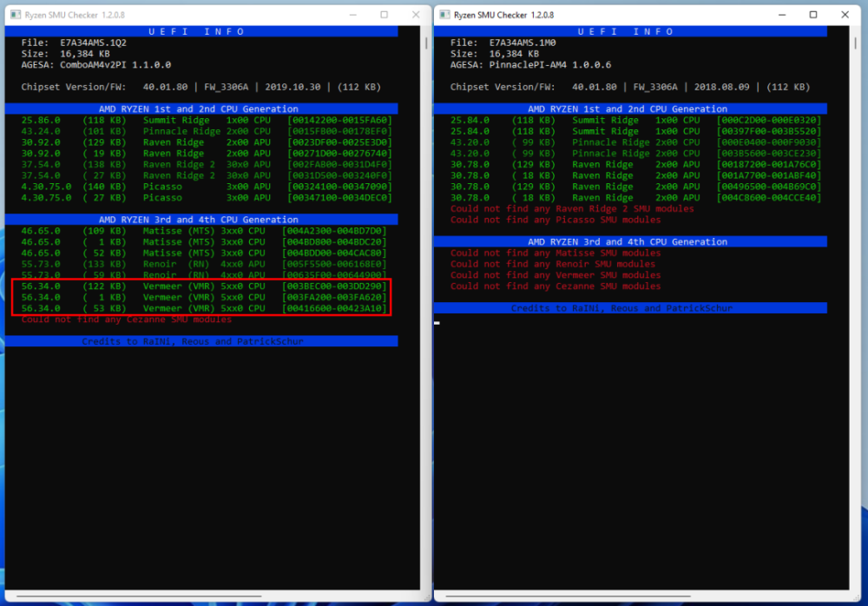Click the Raven Ridge 2 not-found message
The image size is (868, 606).
coord(572,209)
